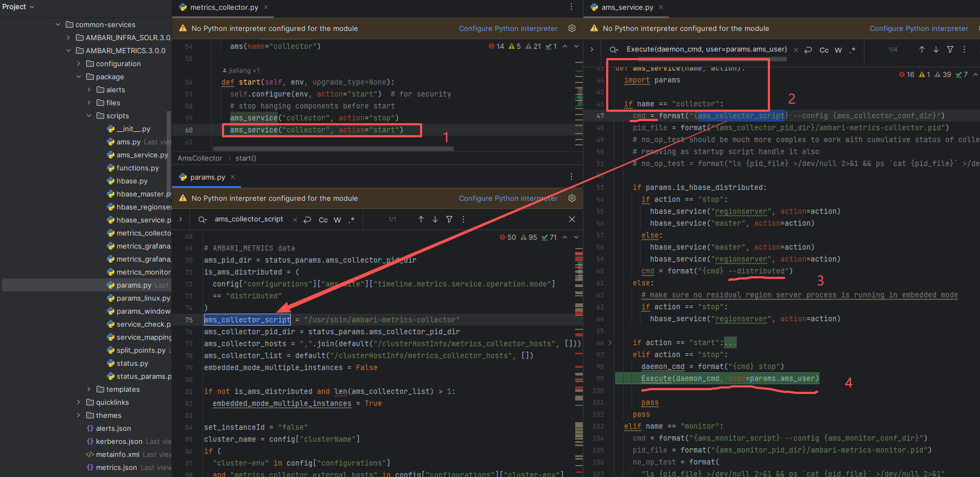Open more options in params.py find bar
The height and width of the screenshot is (477, 980).
[x=463, y=219]
